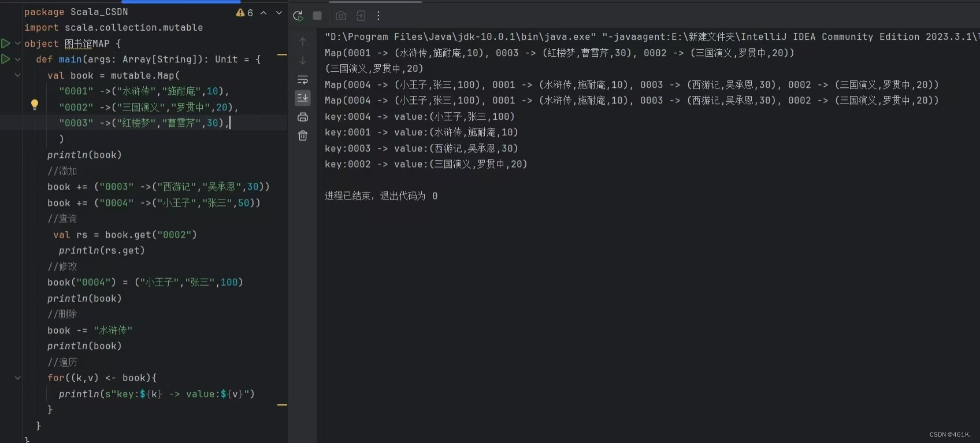Click the (三国演义,罗贯中,20) output line
Image resolution: width=980 pixels, height=443 pixels.
374,68
